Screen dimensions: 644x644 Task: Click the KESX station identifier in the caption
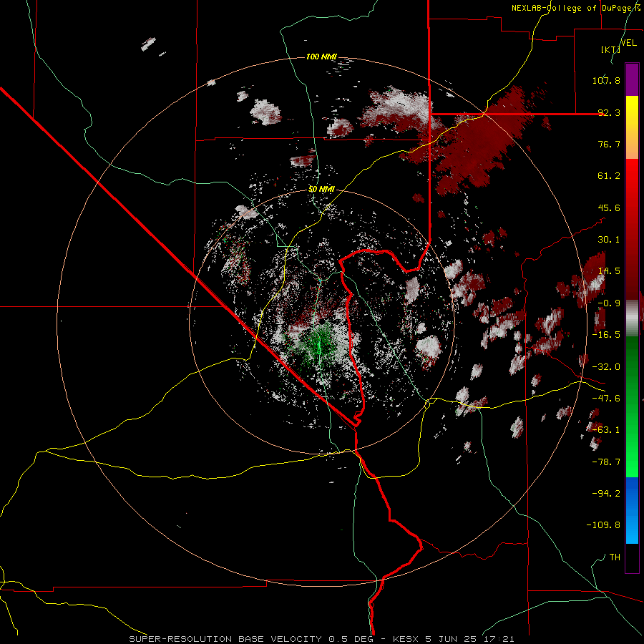coord(406,639)
